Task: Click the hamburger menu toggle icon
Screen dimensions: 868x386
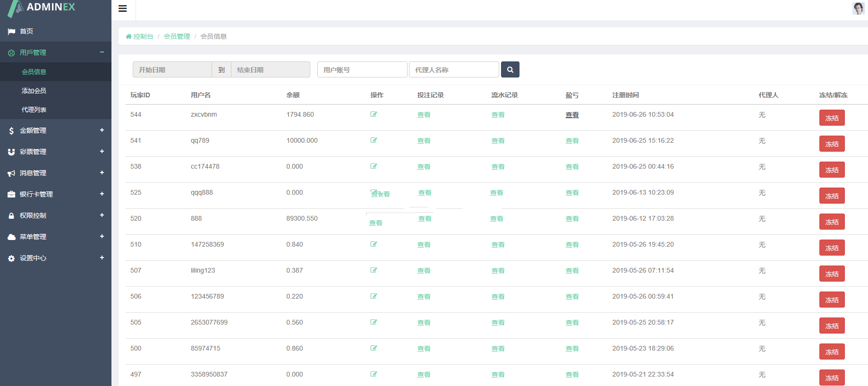Action: [123, 9]
